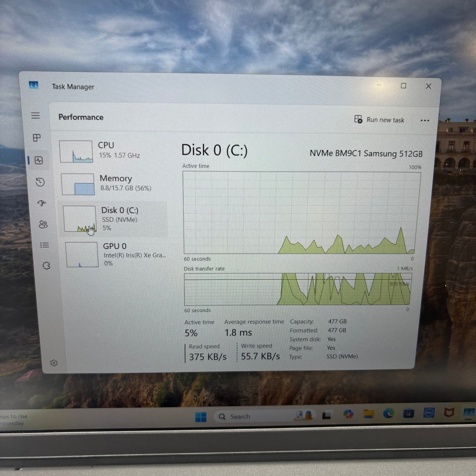This screenshot has width=476, height=476.
Task: Open McAfee from the taskbar
Action: [x=449, y=412]
